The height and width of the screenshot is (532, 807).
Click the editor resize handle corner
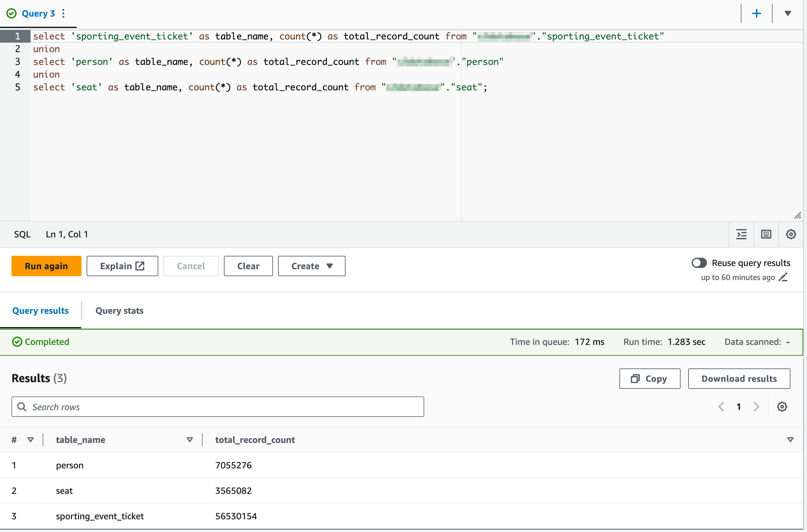point(797,215)
